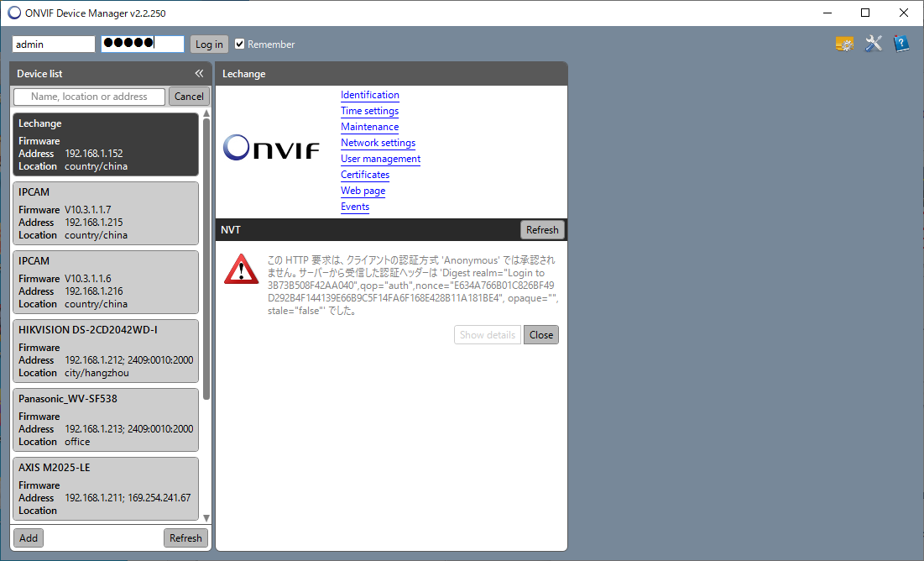
Task: Click the password field
Action: 143,45
